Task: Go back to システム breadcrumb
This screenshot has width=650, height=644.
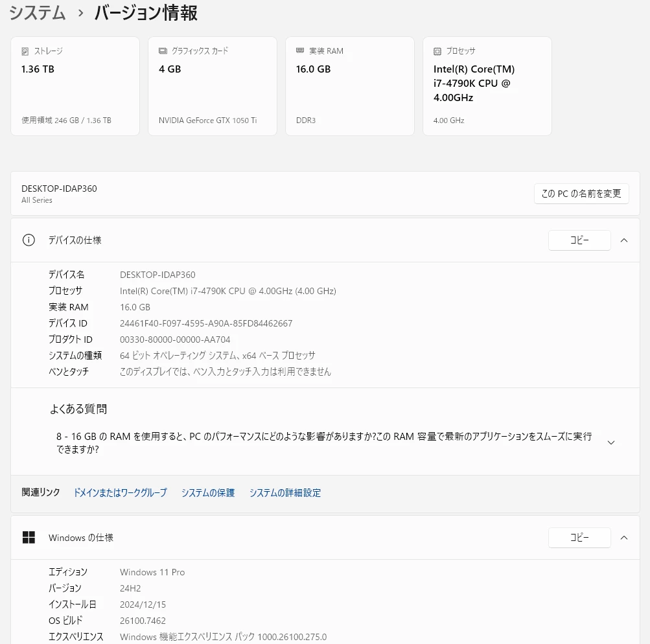Action: click(38, 13)
